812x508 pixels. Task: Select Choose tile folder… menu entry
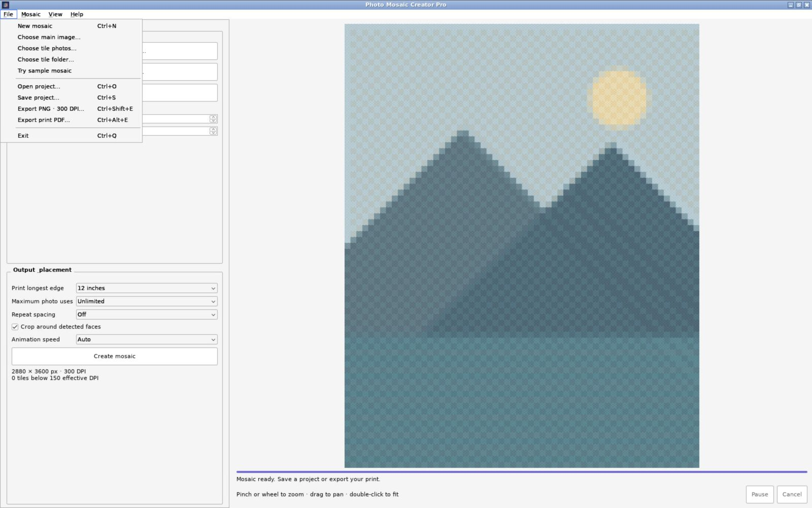[x=72, y=59]
